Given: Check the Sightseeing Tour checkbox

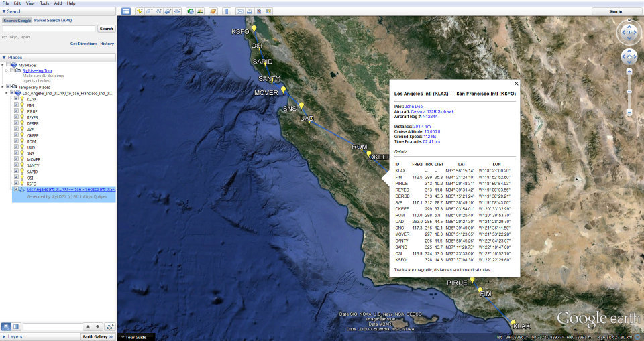Looking at the screenshot, I should coord(12,70).
